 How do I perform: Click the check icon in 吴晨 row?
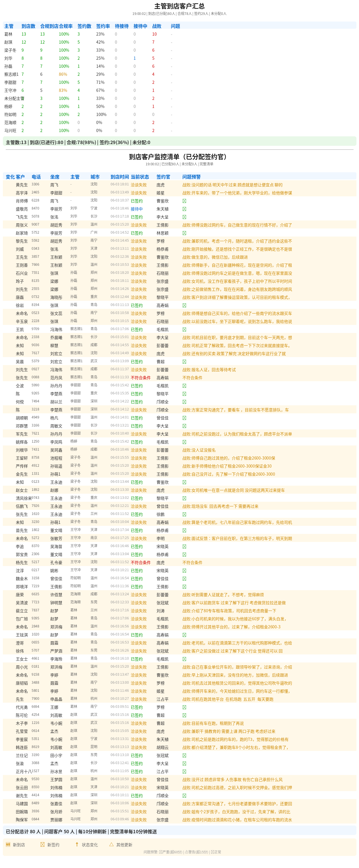tap(184, 362)
